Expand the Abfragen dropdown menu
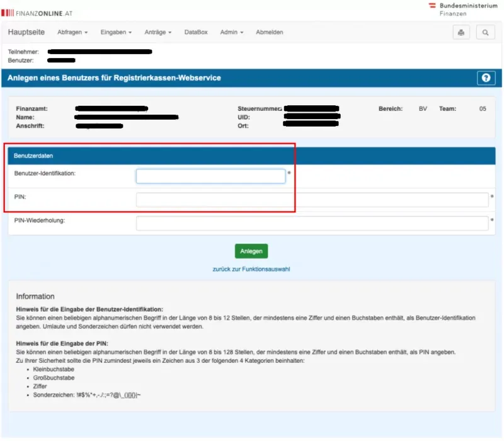 (x=72, y=32)
